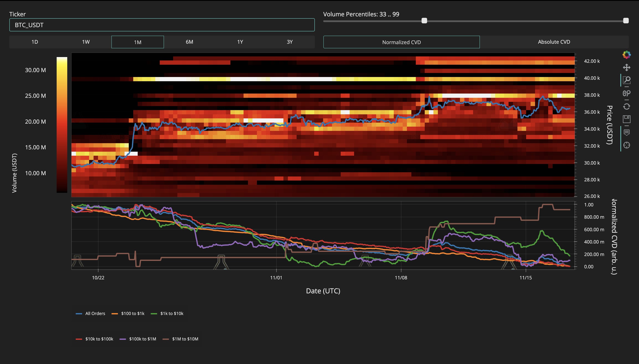Screen dimensions: 639x364
Task: Click the BTC_USDT ticker input field
Action: pyautogui.click(x=162, y=25)
